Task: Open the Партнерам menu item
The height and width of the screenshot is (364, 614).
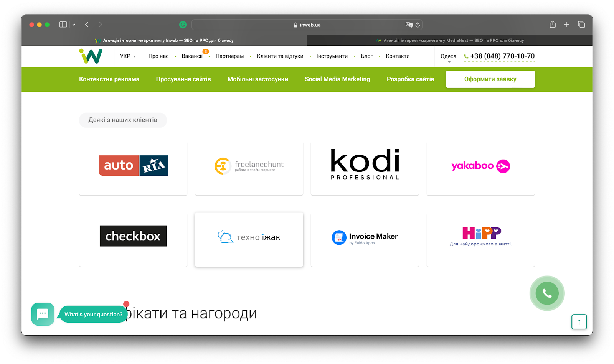Action: [229, 56]
